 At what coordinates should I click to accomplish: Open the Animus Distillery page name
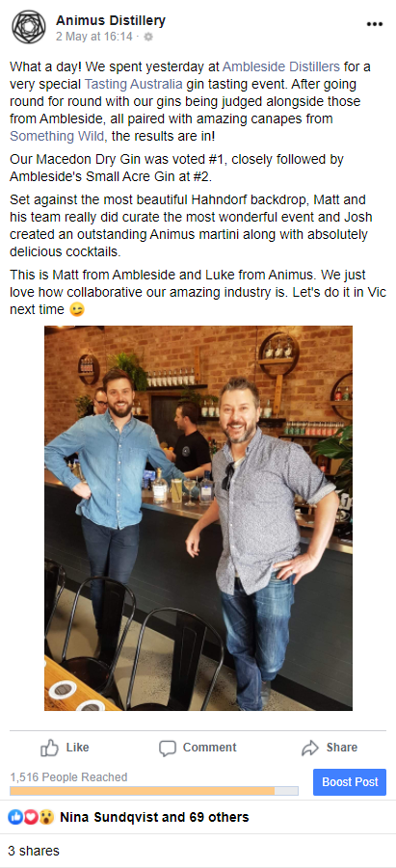click(111, 21)
